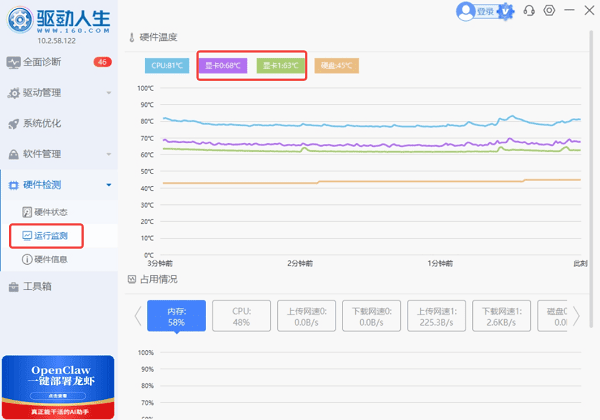This screenshot has width=600, height=420.
Task: Click the vertical scrollbar on the right
Action: pyautogui.click(x=592, y=179)
